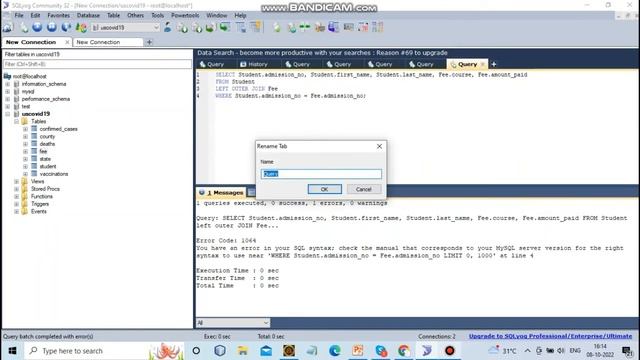Click the Refresh Object Browser icon
Viewport: 640px width, 360px height.
[81, 27]
